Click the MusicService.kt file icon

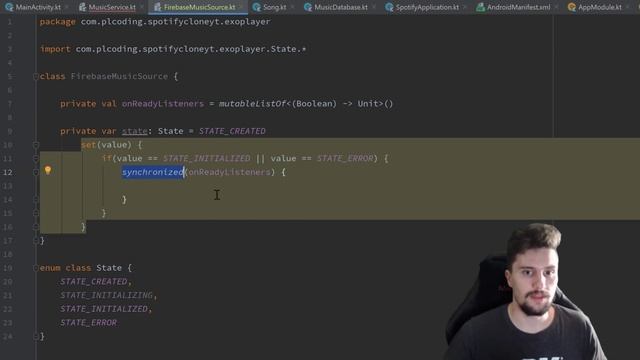coord(82,7)
